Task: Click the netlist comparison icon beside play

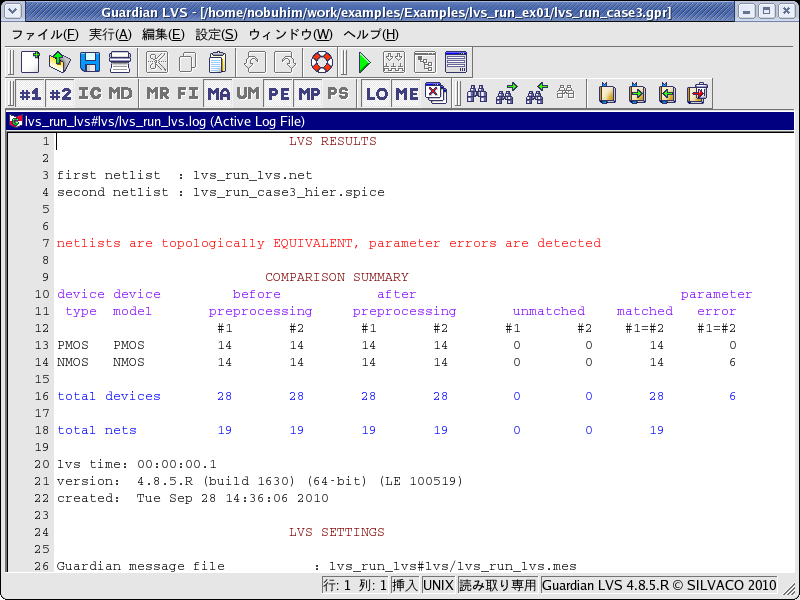Action: point(394,62)
